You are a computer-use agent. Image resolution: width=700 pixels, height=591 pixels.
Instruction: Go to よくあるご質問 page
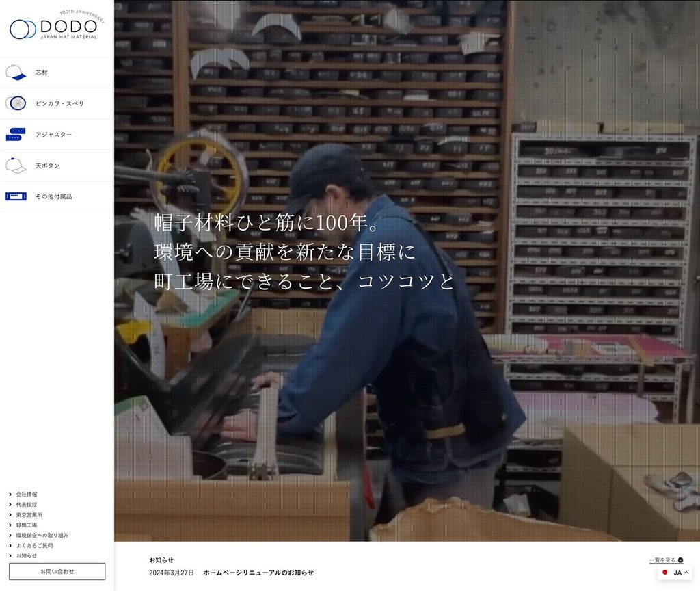[x=34, y=545]
